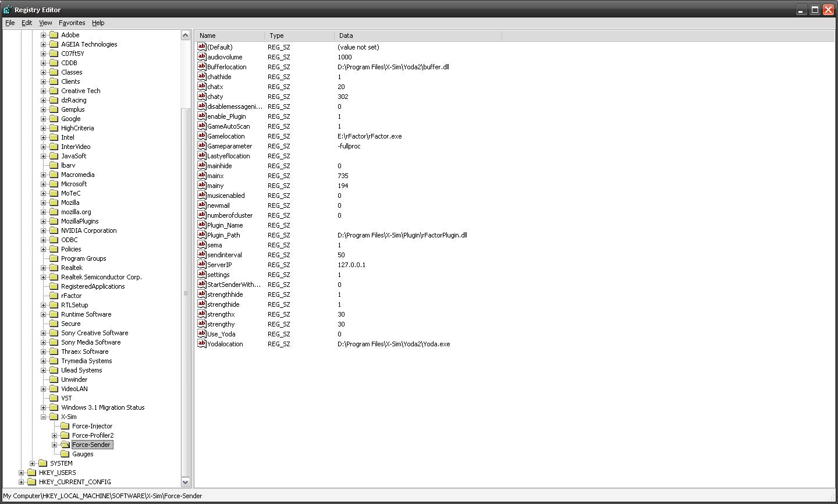Expand the Force-Profiler2 key
Screen dimensions: 838x504
[x=54, y=435]
